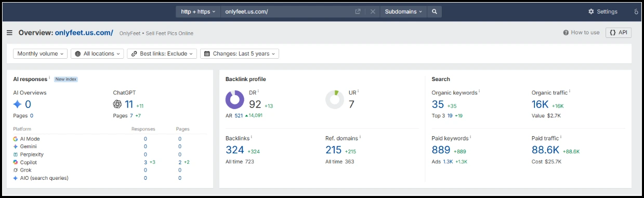Image resolution: width=644 pixels, height=198 pixels.
Task: Click ChatGPT Pages value 7
Action: [132, 116]
